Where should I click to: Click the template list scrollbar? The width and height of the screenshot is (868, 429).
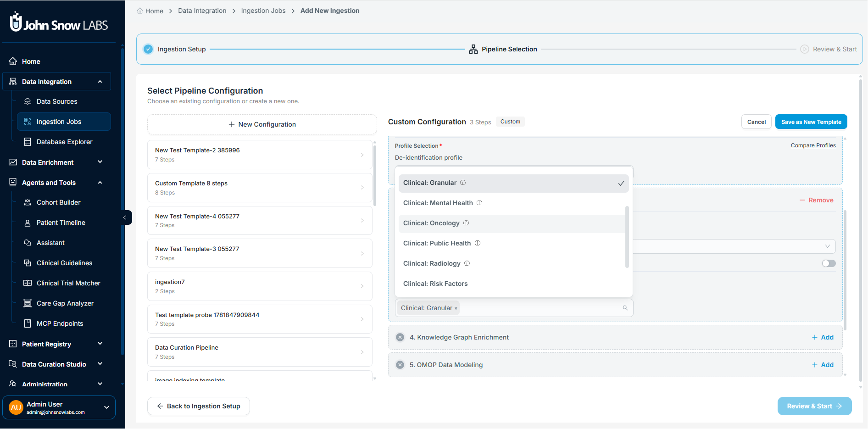(375, 175)
